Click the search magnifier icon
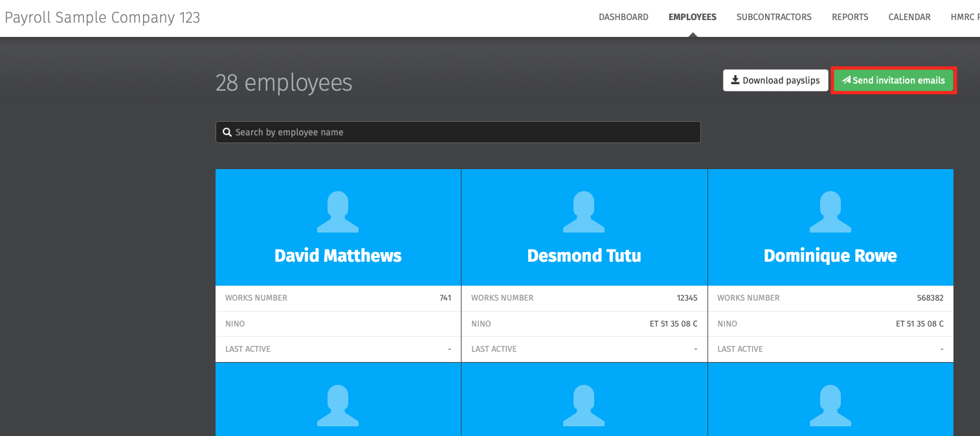Image resolution: width=980 pixels, height=436 pixels. (x=227, y=132)
